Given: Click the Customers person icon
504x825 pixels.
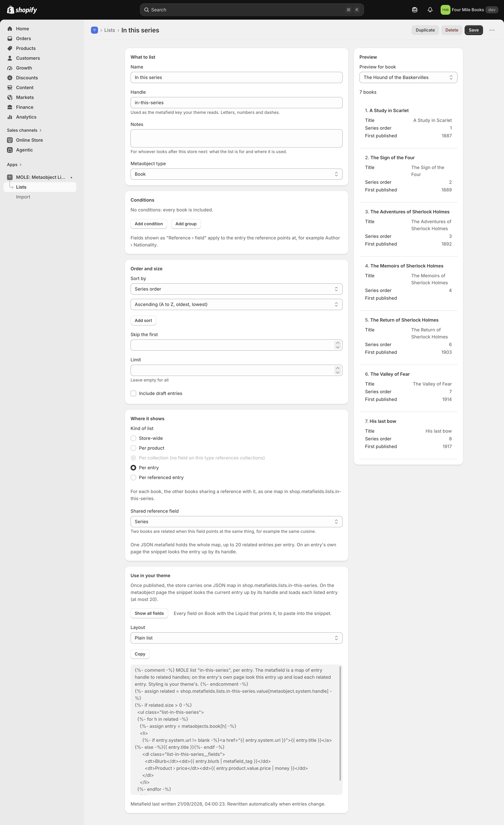Looking at the screenshot, I should pos(10,58).
